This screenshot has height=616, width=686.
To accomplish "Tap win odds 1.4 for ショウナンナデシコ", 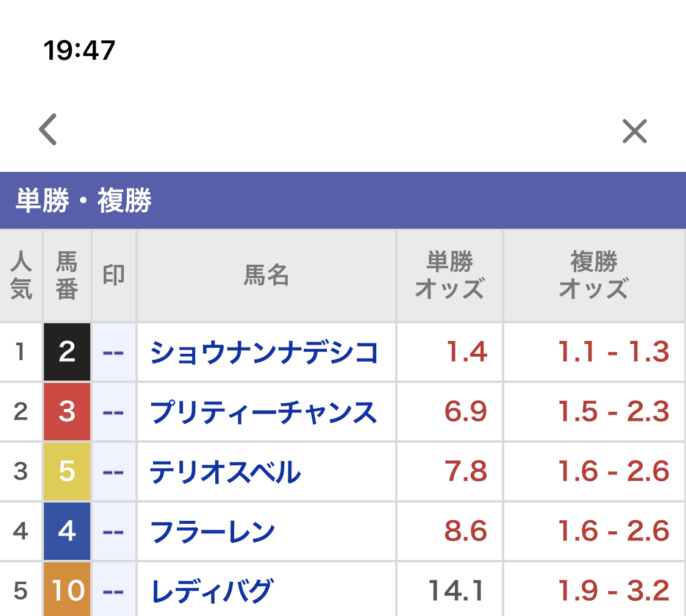I will tap(466, 353).
